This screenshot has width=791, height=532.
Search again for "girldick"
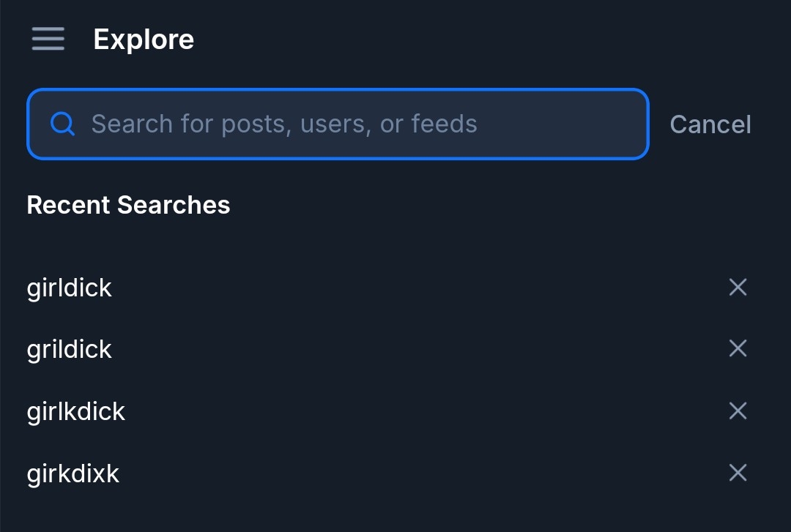(x=70, y=288)
